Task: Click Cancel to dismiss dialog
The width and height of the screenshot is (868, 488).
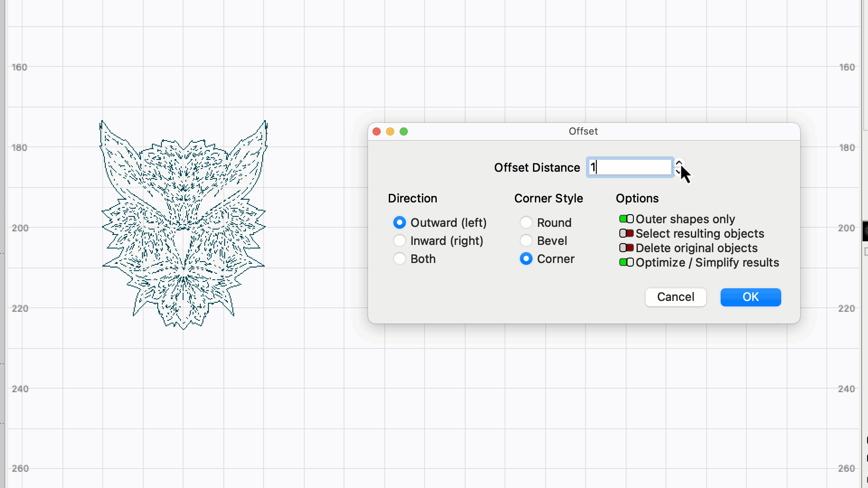Action: click(675, 297)
